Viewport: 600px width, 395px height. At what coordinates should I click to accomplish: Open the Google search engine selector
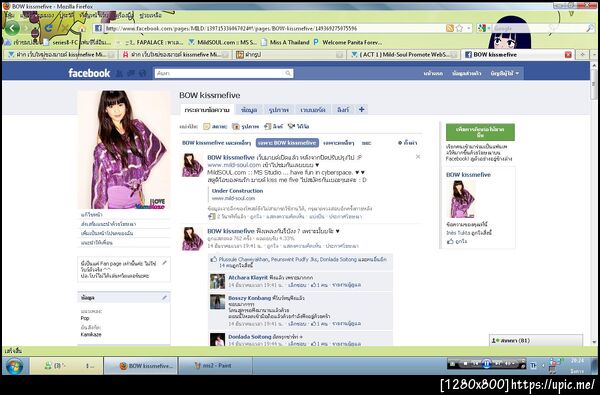pos(483,28)
